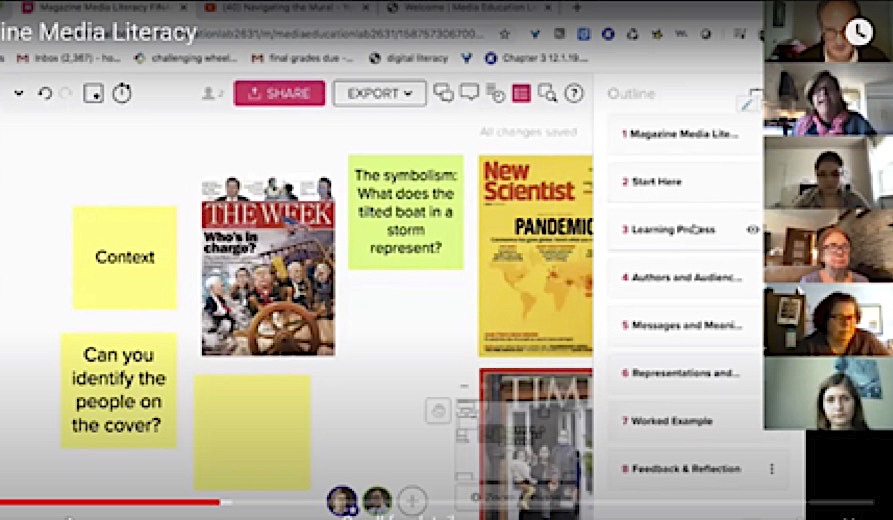Click the blue V bookmark icon
893x520 pixels.
click(x=466, y=58)
